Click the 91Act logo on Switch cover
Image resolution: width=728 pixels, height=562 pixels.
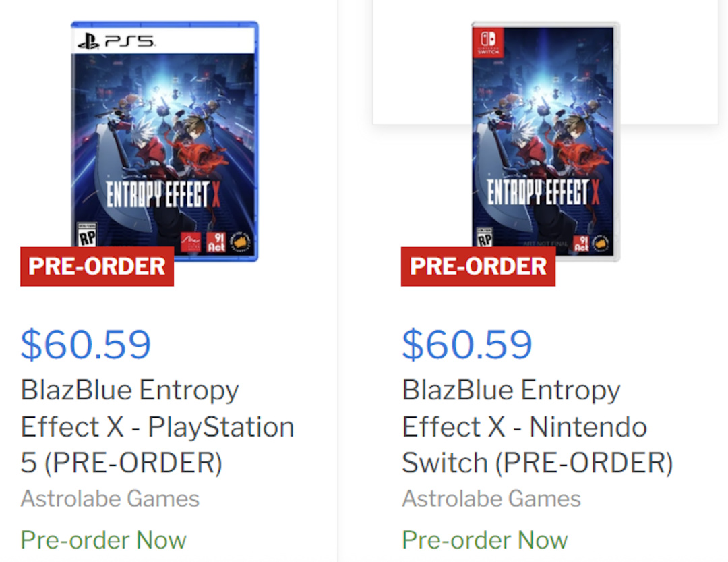[580, 244]
